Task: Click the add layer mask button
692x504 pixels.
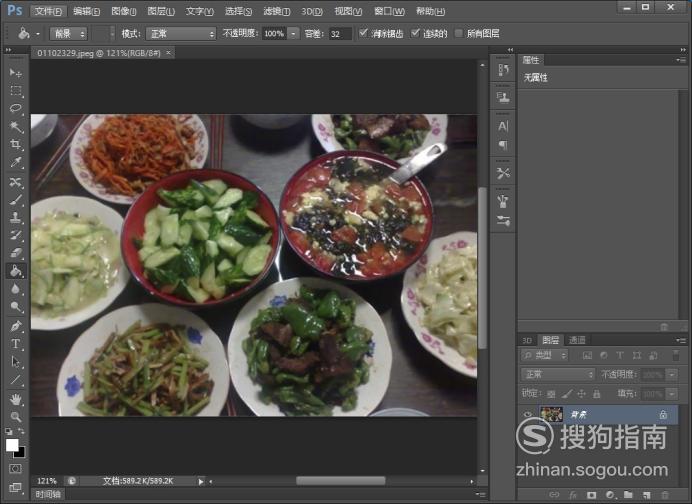Action: pos(591,495)
